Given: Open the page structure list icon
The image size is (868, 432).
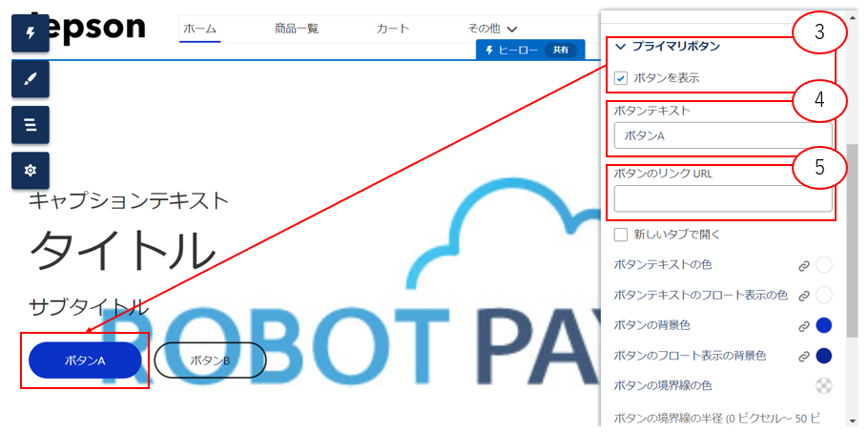Looking at the screenshot, I should coord(30,124).
